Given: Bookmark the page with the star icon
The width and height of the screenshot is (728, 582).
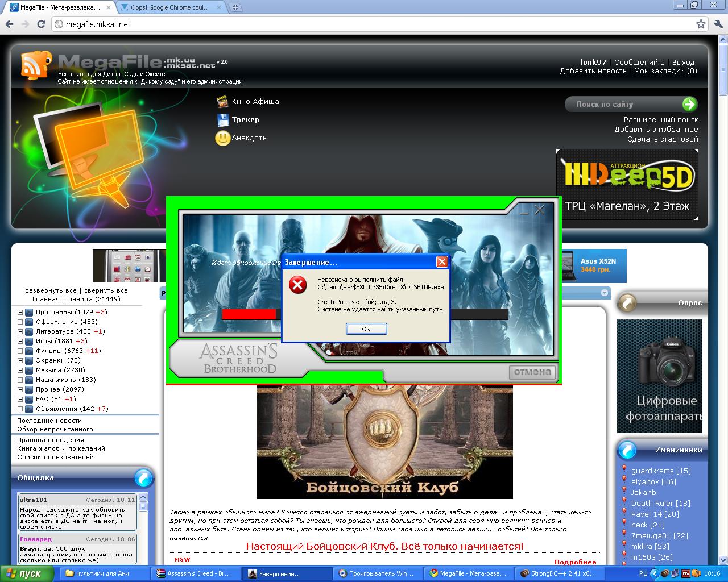Looking at the screenshot, I should point(701,24).
